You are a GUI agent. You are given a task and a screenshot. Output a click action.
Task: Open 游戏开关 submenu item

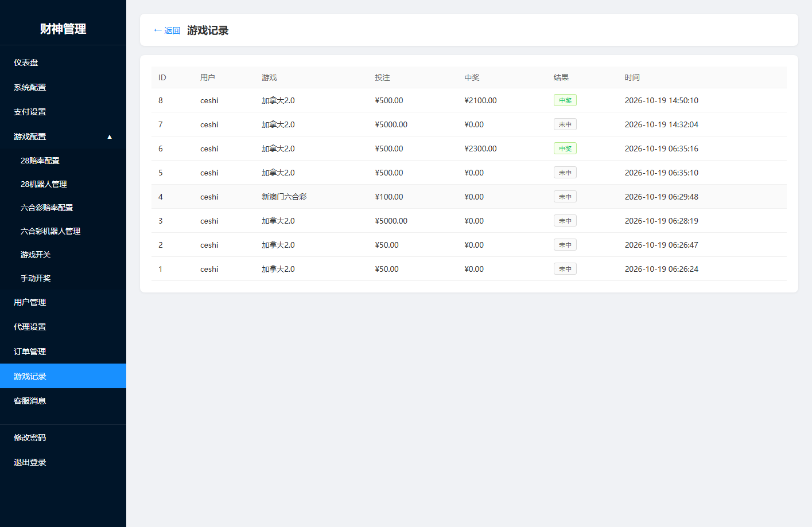(x=63, y=255)
